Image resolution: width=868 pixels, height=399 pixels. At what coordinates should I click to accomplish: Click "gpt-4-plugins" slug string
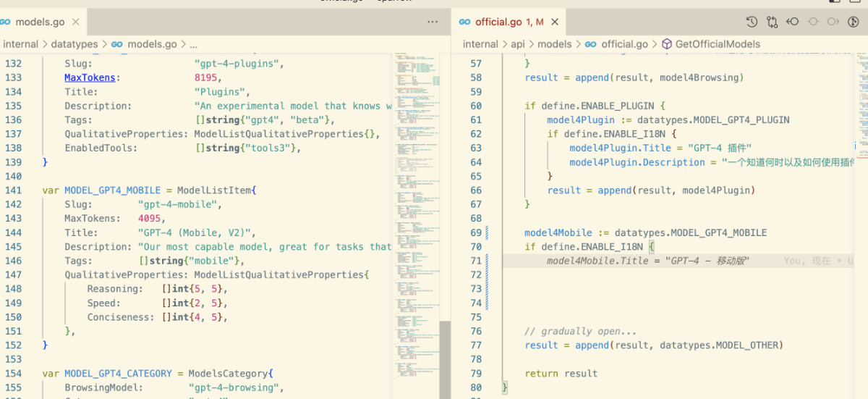(236, 64)
